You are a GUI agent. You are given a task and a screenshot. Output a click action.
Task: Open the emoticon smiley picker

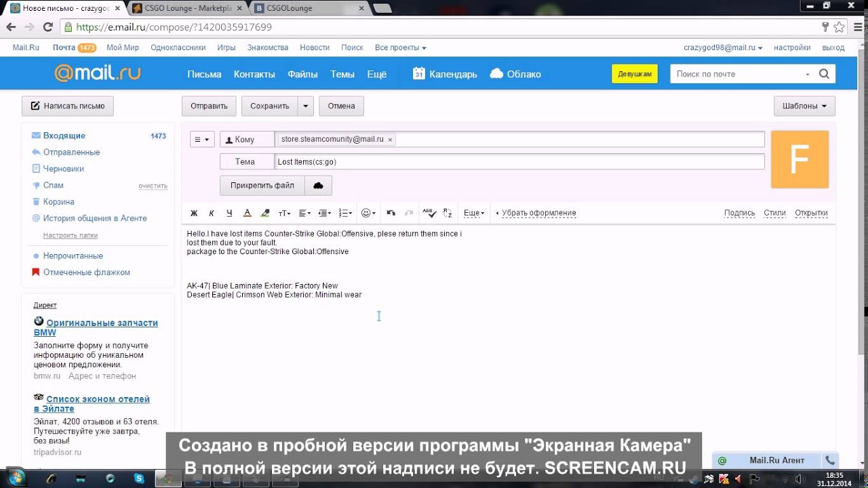368,213
